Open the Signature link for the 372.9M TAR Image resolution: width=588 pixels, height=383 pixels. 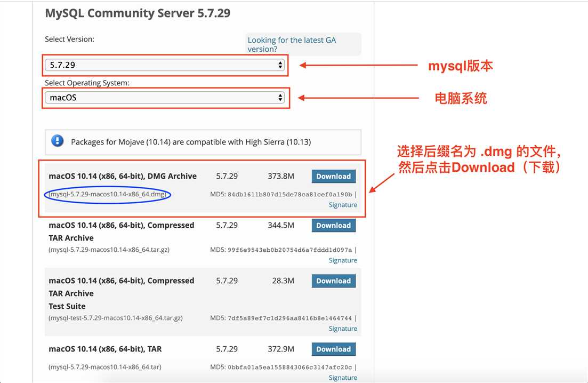click(343, 378)
